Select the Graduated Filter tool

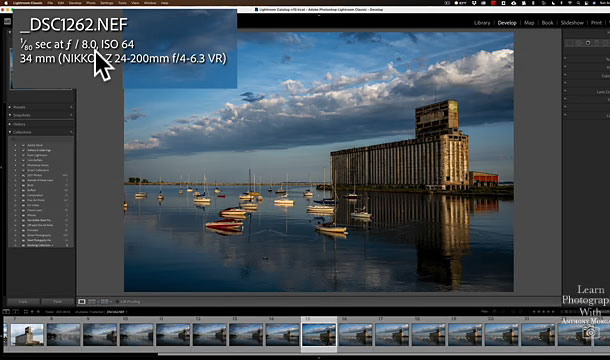point(596,43)
